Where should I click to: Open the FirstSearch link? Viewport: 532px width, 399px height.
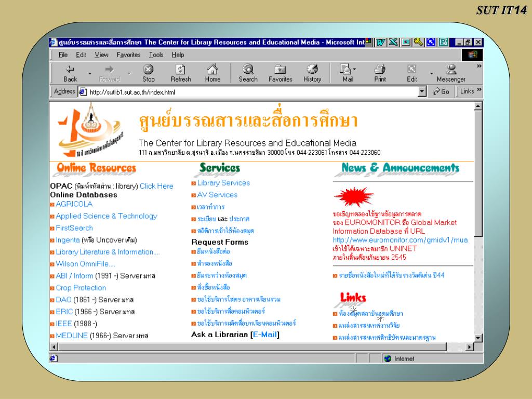[74, 228]
